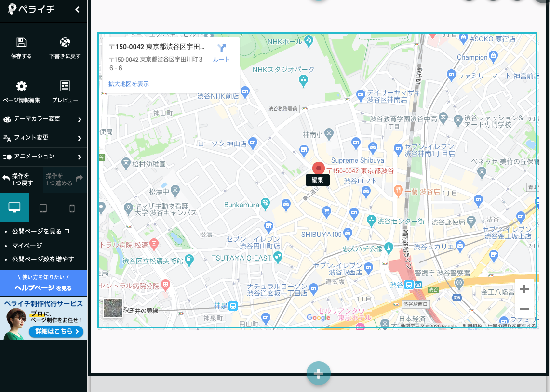
Task: Click the 渋谷センター街 marker
Action: coord(371,221)
